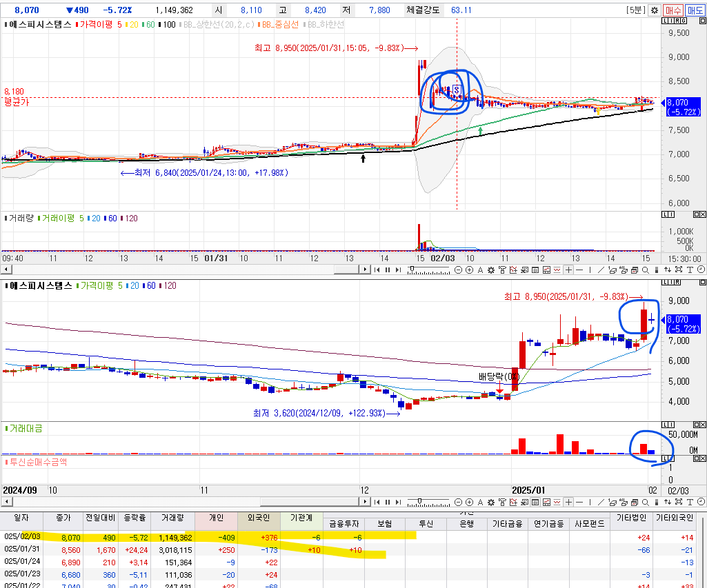Click right scroll arrow under 5-minute chart
The width and height of the screenshot is (707, 588).
click(365, 270)
